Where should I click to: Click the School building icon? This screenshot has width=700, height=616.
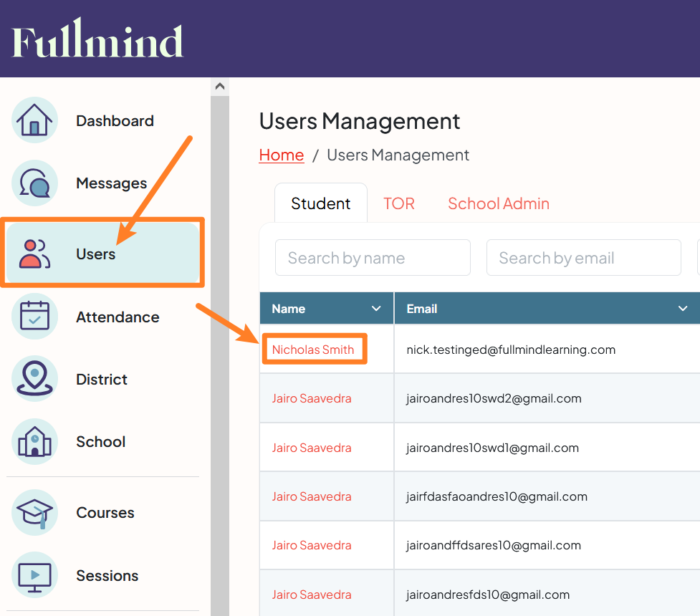[x=34, y=442]
